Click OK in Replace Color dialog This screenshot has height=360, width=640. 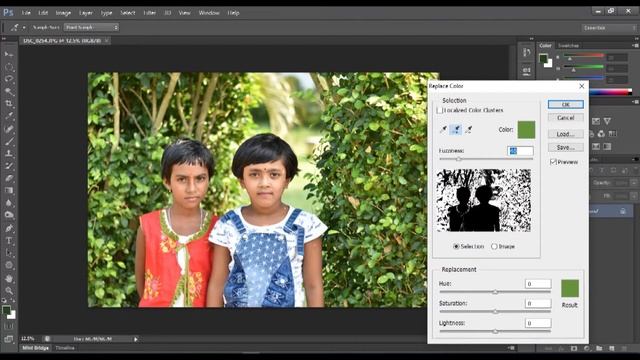point(566,104)
